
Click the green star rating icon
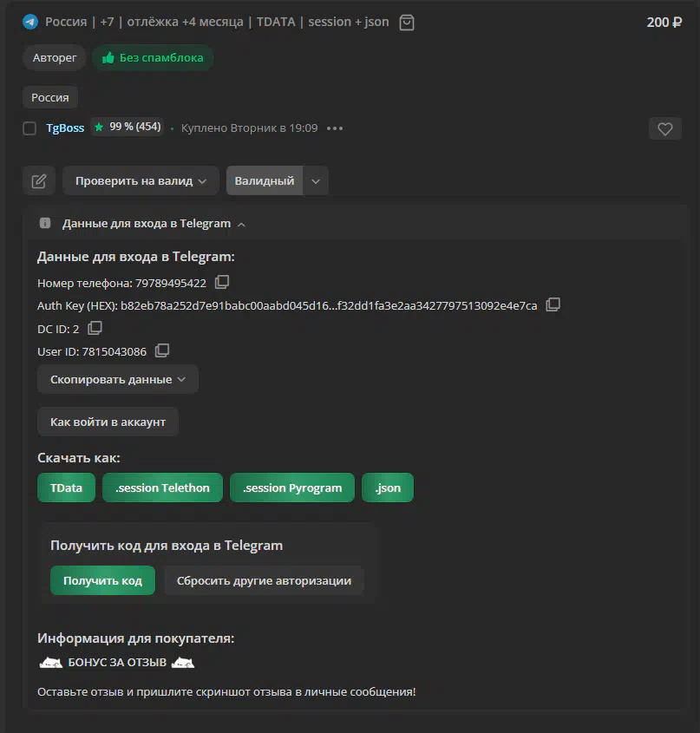tap(99, 128)
